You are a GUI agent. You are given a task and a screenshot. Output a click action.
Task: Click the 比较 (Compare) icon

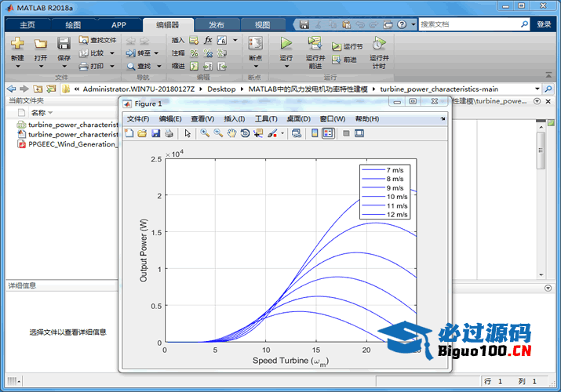(x=83, y=53)
